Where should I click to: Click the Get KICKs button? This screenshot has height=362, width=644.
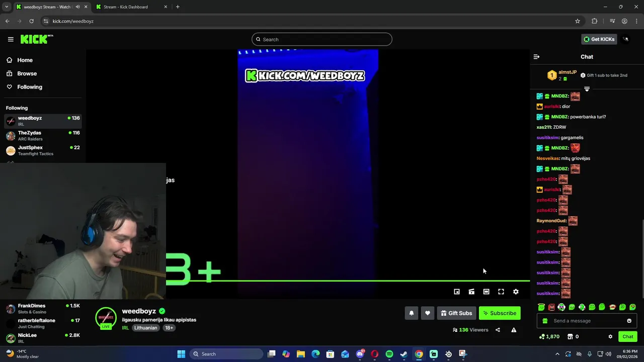(599, 39)
